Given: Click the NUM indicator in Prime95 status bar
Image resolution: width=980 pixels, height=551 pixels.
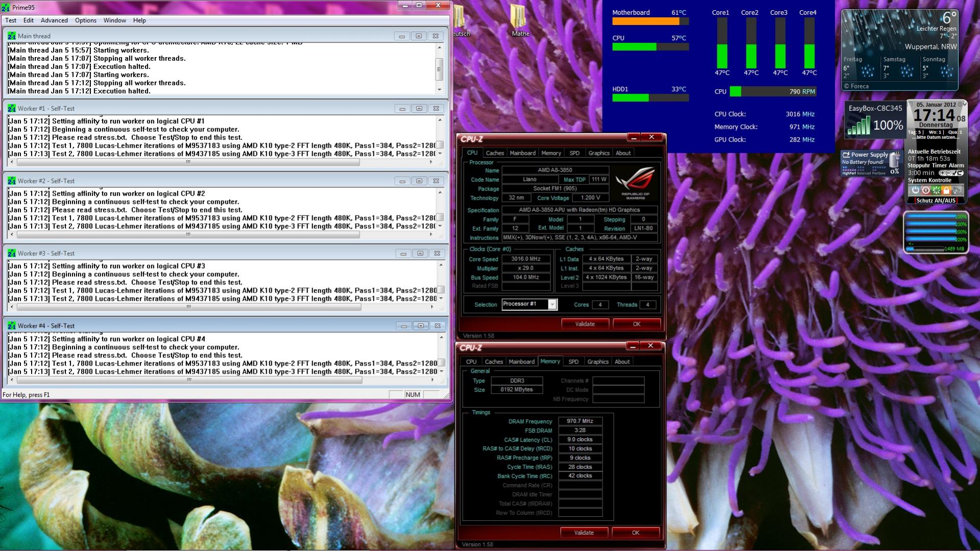Looking at the screenshot, I should [x=413, y=395].
